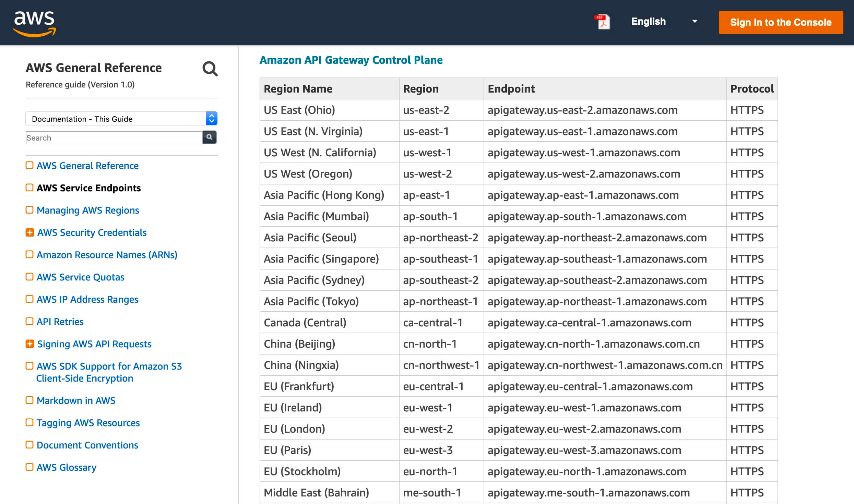Click the square bullet icon beside Tagging AWS Resources
The image size is (854, 504).
29,422
